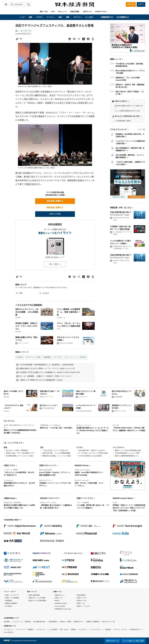149x644 pixels.
Task: Click the Yamaha Jazz Festival orchestra photo
Action: point(55,145)
